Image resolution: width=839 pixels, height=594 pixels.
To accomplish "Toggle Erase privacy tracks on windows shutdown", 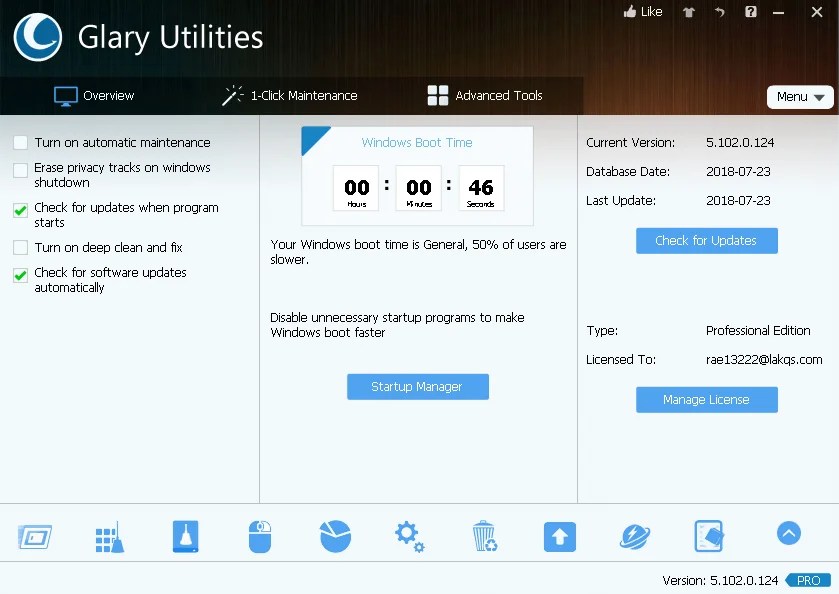I will point(20,170).
